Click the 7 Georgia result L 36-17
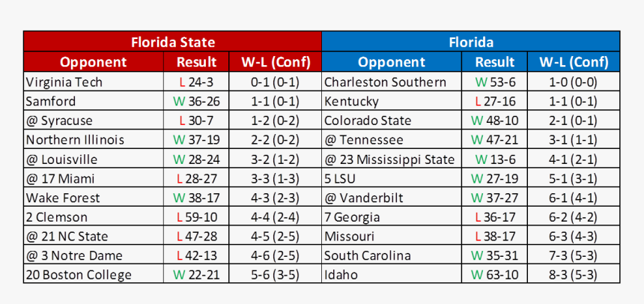 (494, 217)
